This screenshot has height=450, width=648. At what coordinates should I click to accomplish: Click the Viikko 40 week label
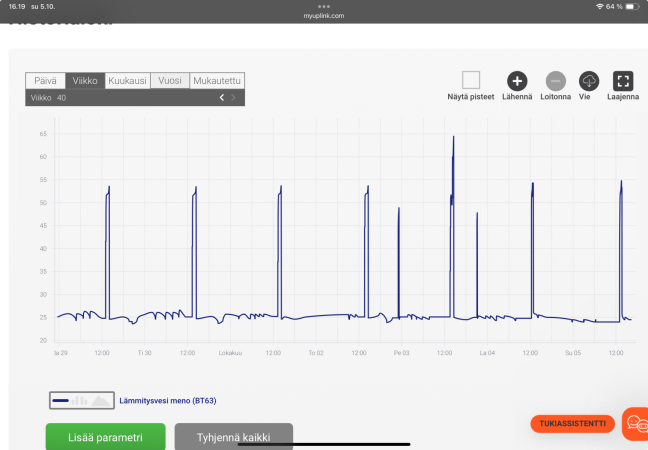48,98
